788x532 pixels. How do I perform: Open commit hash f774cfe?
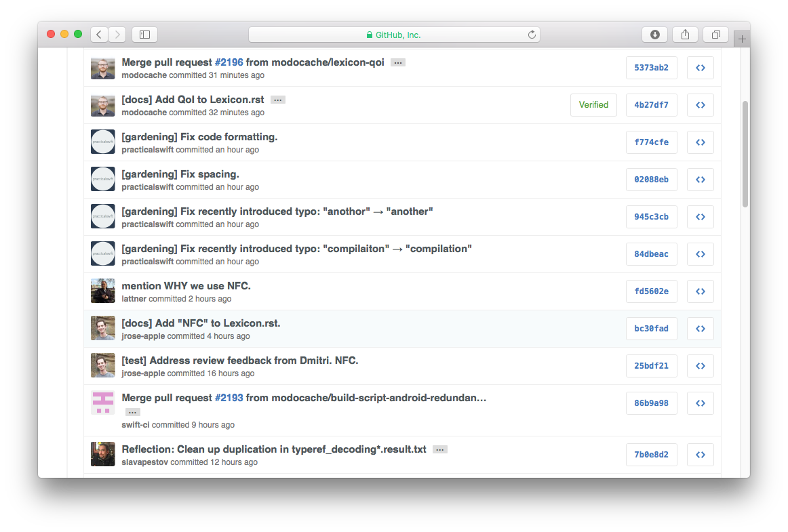(x=651, y=142)
